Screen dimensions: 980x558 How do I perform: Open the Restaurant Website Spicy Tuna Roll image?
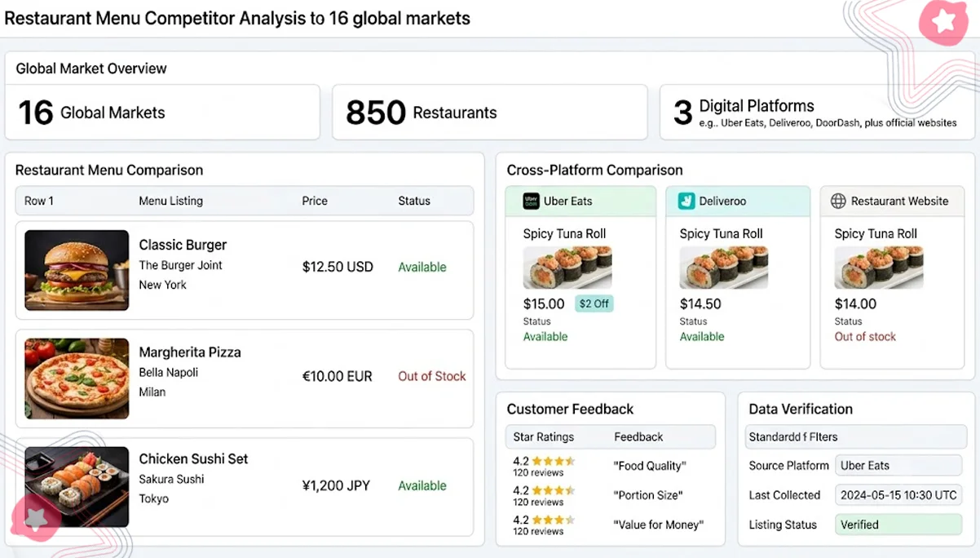click(879, 268)
